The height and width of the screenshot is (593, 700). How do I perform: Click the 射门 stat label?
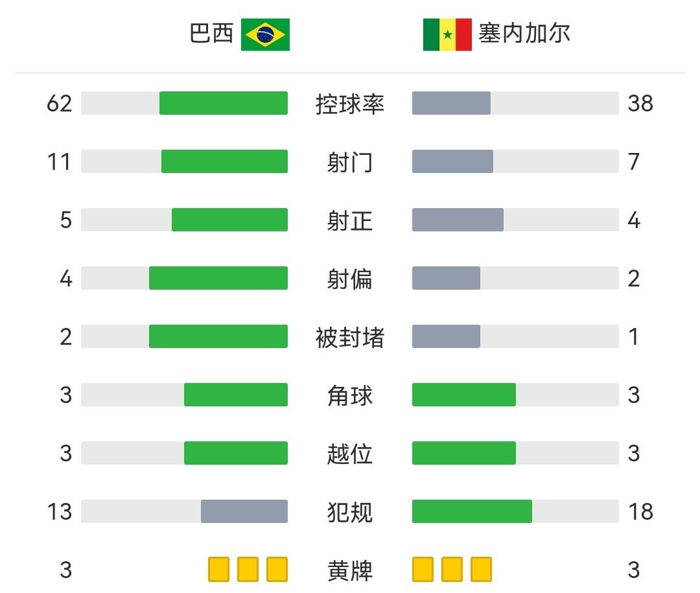tap(350, 162)
